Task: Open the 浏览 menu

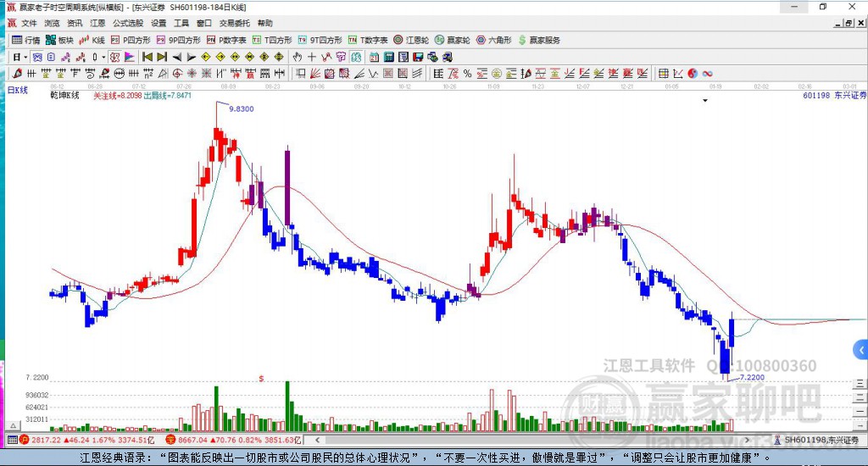Action: 52,23
